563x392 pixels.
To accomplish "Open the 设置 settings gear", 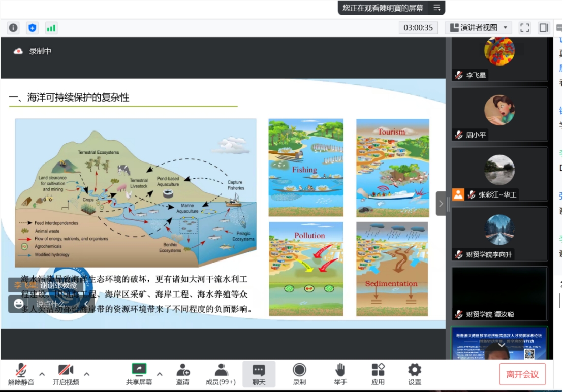I will coord(415,374).
